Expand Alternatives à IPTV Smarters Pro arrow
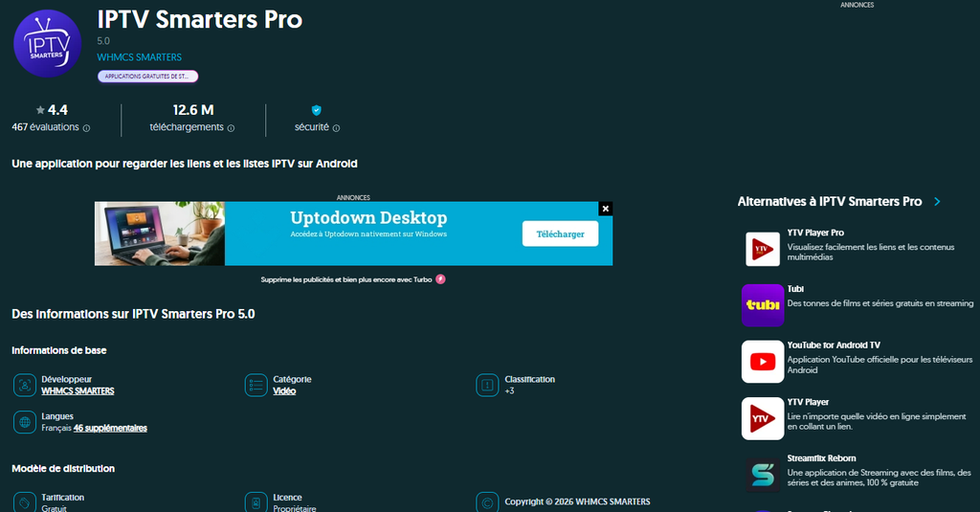Image resolution: width=980 pixels, height=512 pixels. coord(937,201)
